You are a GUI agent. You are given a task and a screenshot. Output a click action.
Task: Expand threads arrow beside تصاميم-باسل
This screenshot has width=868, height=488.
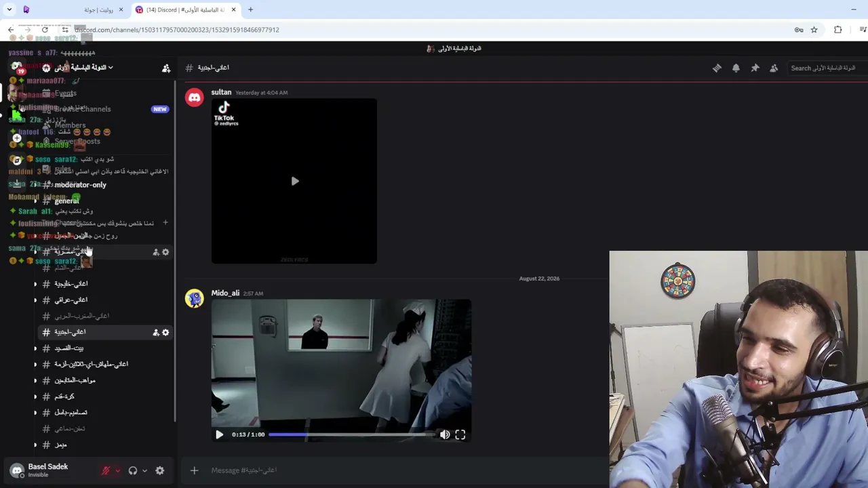pos(35,413)
